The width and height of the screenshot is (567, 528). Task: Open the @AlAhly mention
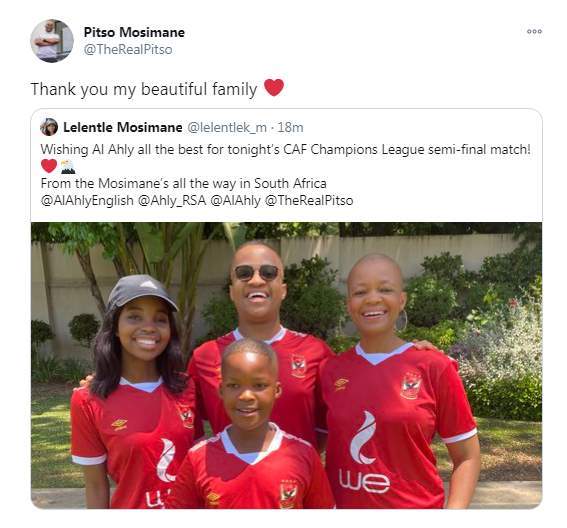[235, 200]
